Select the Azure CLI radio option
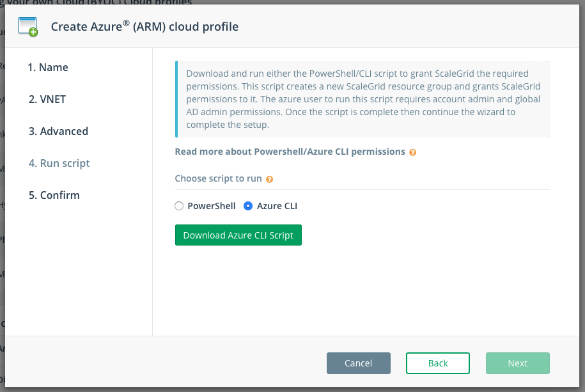This screenshot has height=392, width=585. point(248,206)
